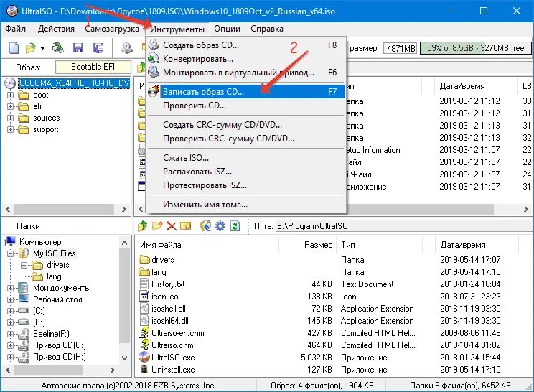Expand the (C:) drive tree node
This screenshot has width=534, height=392.
point(10,311)
